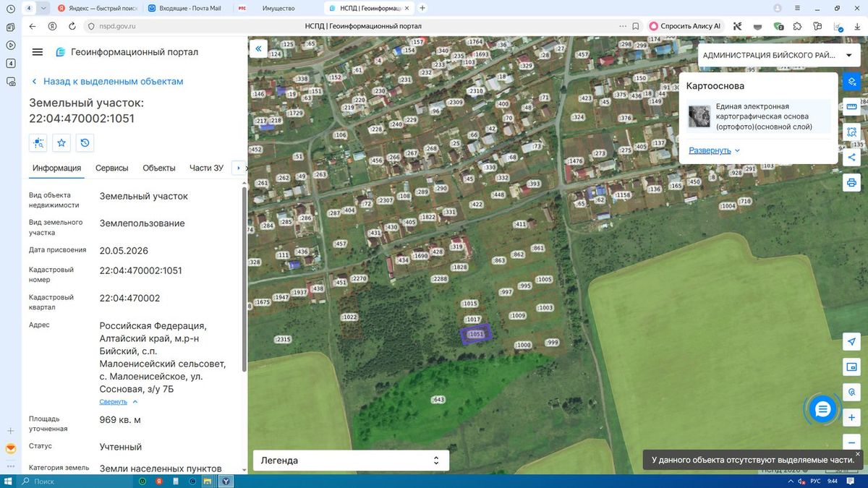Bookmark this page in address bar
The height and width of the screenshot is (488, 868).
pyautogui.click(x=635, y=26)
